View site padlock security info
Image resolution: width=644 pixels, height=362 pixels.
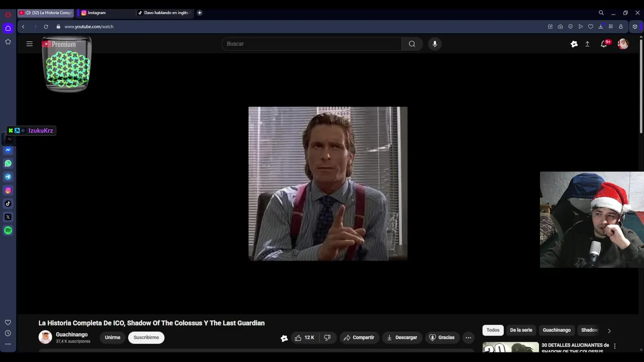pyautogui.click(x=58, y=27)
